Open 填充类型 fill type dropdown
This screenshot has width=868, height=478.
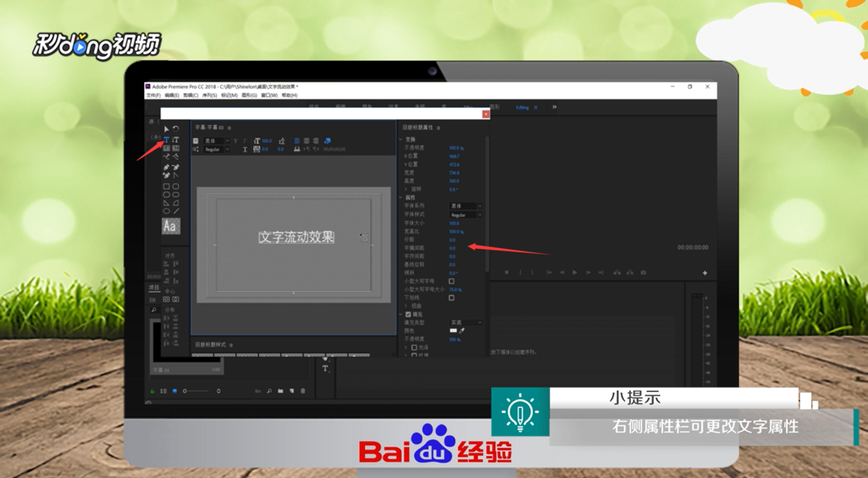tap(466, 323)
